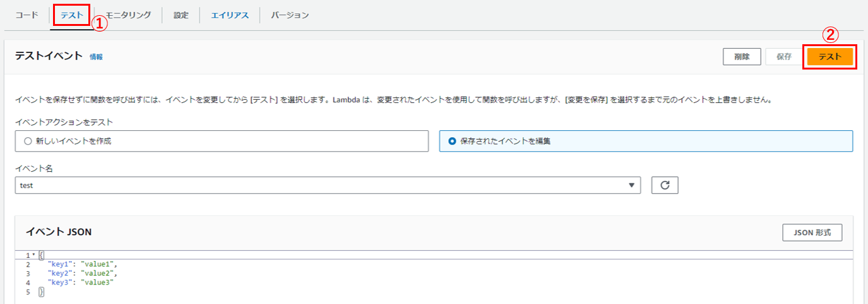Image resolution: width=868 pixels, height=304 pixels.
Task: Open the テスト tab
Action: tap(72, 15)
